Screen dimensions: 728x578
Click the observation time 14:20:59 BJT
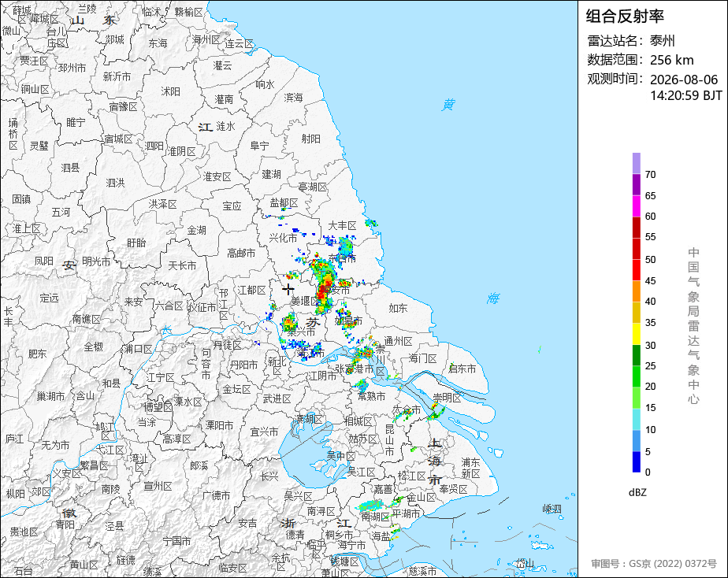(685, 95)
